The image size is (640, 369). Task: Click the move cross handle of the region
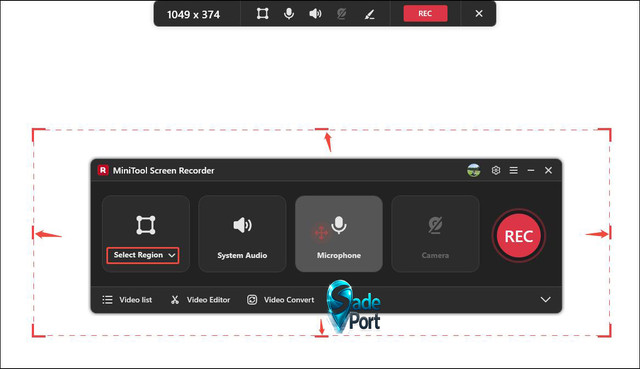point(321,233)
